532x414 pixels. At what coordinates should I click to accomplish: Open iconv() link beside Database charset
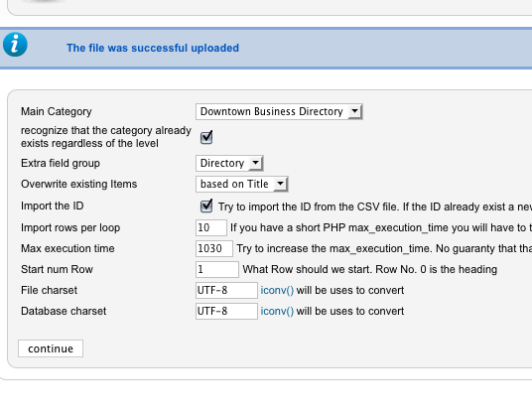click(x=277, y=311)
